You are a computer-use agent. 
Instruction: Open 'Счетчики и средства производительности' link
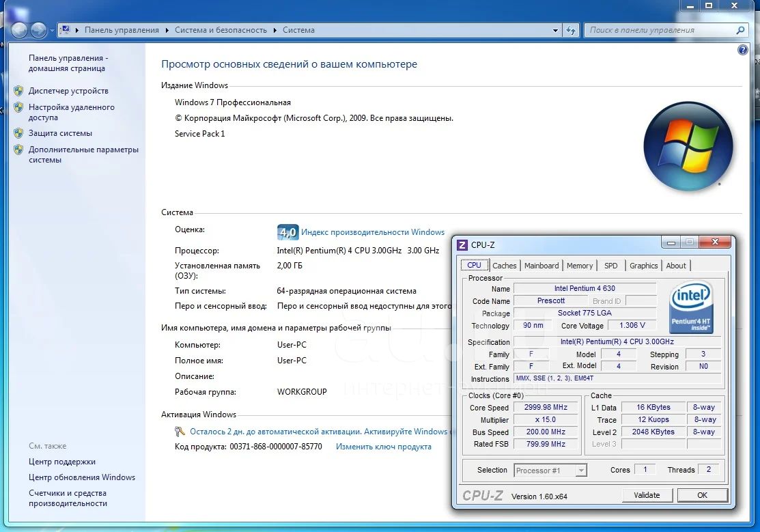[68, 498]
